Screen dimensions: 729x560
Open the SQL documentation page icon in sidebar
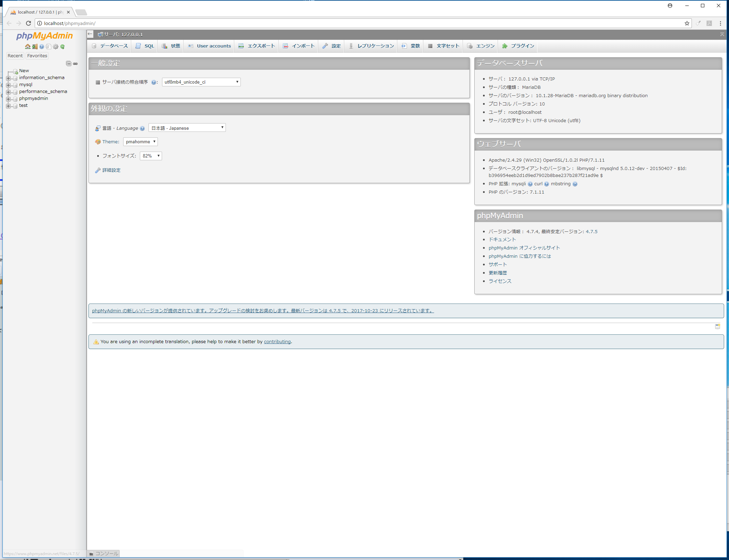[49, 46]
